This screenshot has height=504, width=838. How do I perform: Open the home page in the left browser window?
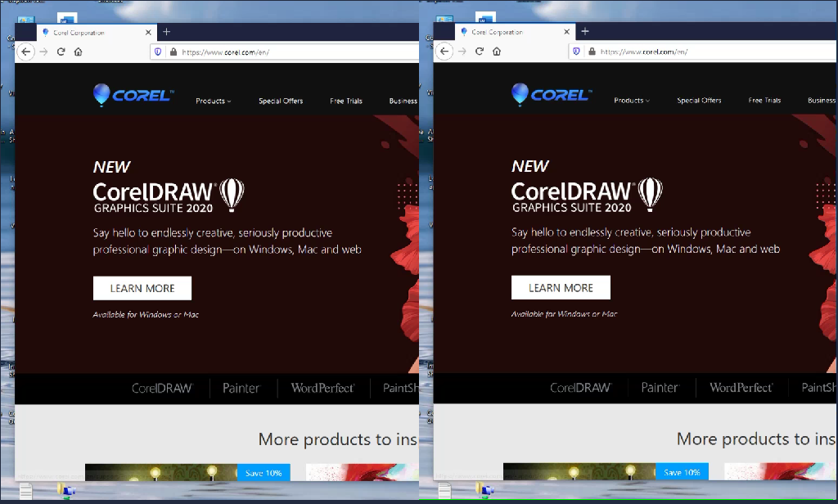click(78, 52)
